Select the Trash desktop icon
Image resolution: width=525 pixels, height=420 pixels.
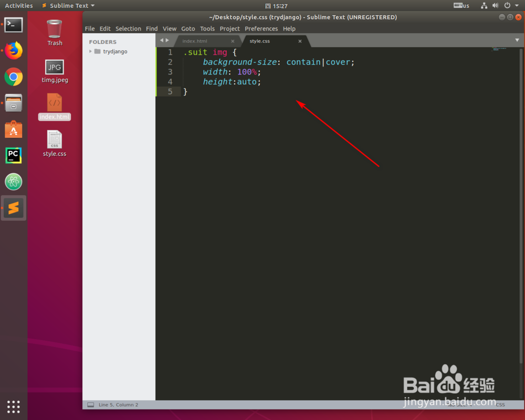55,33
